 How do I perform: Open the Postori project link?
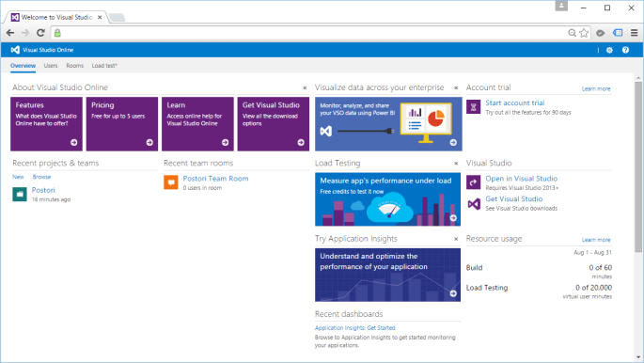(x=43, y=190)
